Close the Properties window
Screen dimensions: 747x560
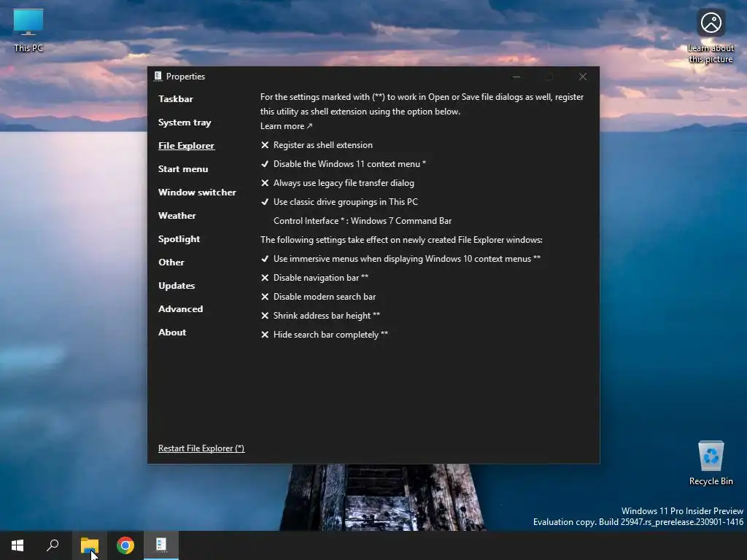(583, 77)
